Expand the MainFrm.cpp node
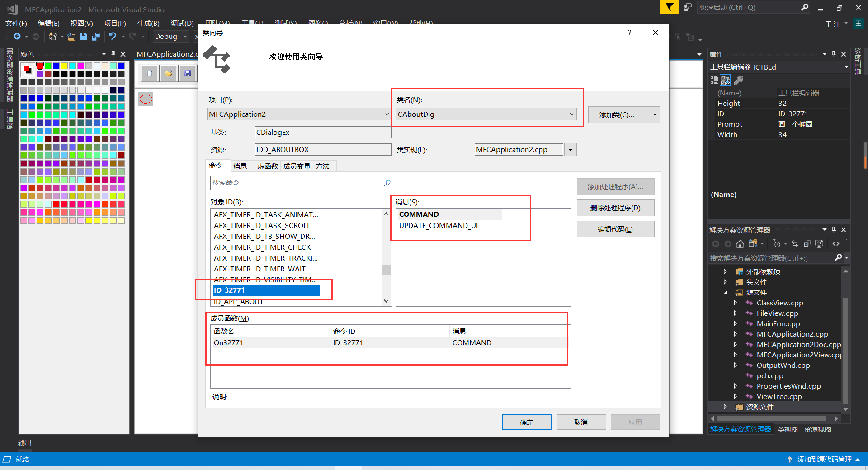The image size is (868, 470). coord(735,323)
